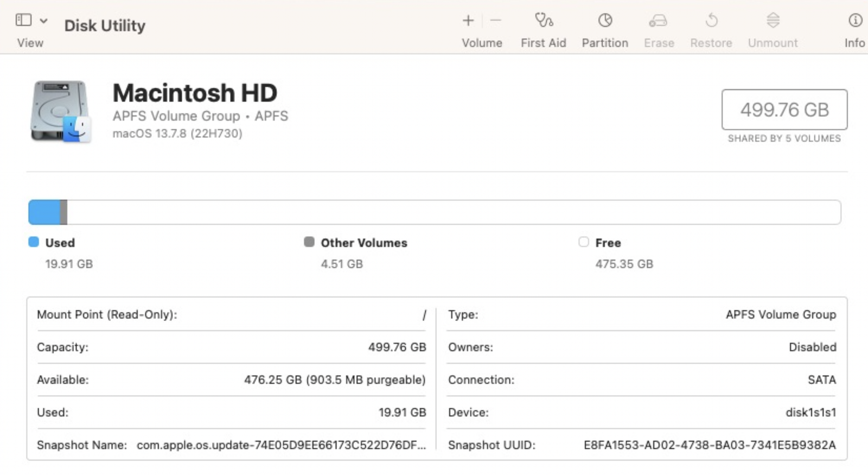Add a volume with the plus icon
Image resolution: width=868 pixels, height=475 pixels.
point(468,21)
